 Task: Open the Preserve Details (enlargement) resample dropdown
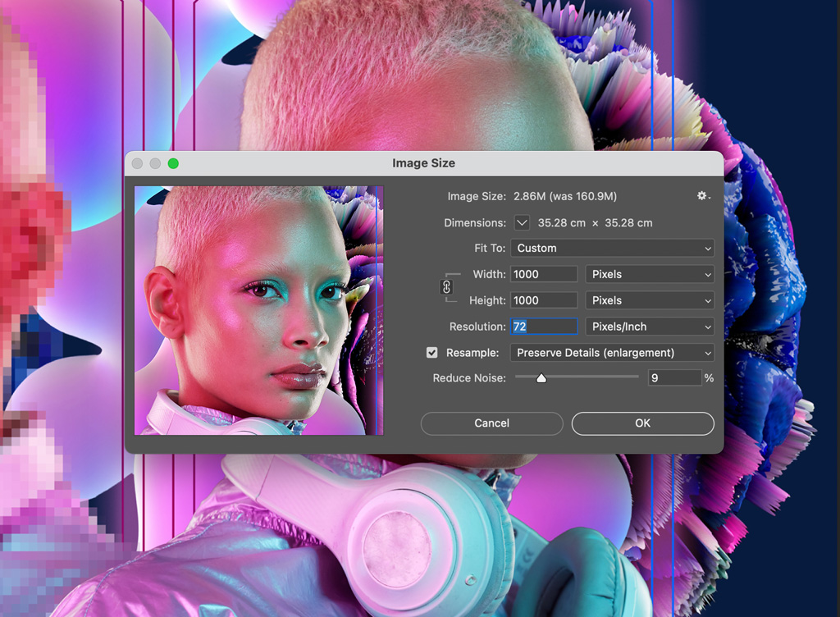pos(612,353)
